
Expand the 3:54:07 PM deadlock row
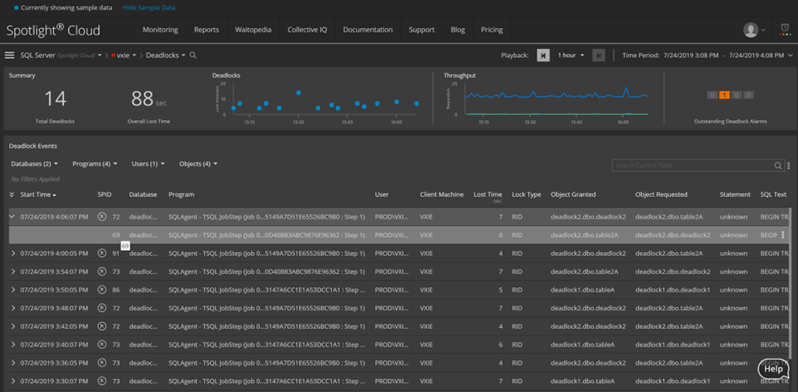coord(13,271)
